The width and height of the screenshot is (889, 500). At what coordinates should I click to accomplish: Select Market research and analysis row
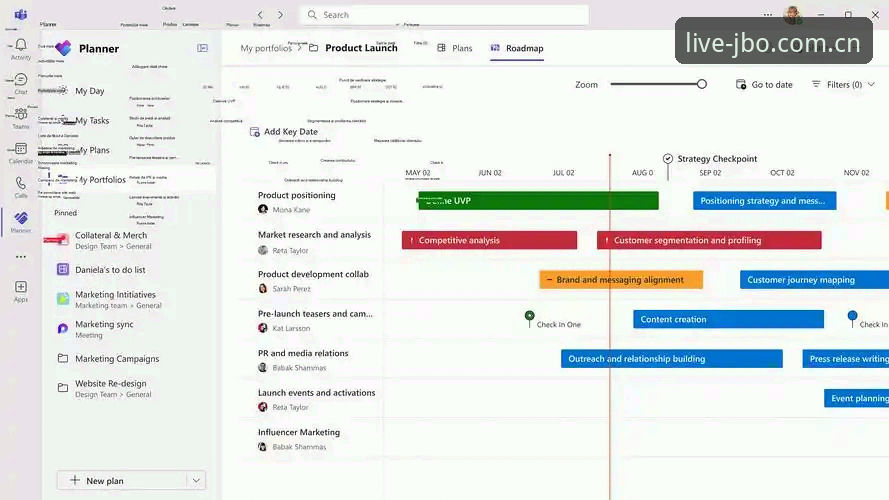click(x=314, y=235)
